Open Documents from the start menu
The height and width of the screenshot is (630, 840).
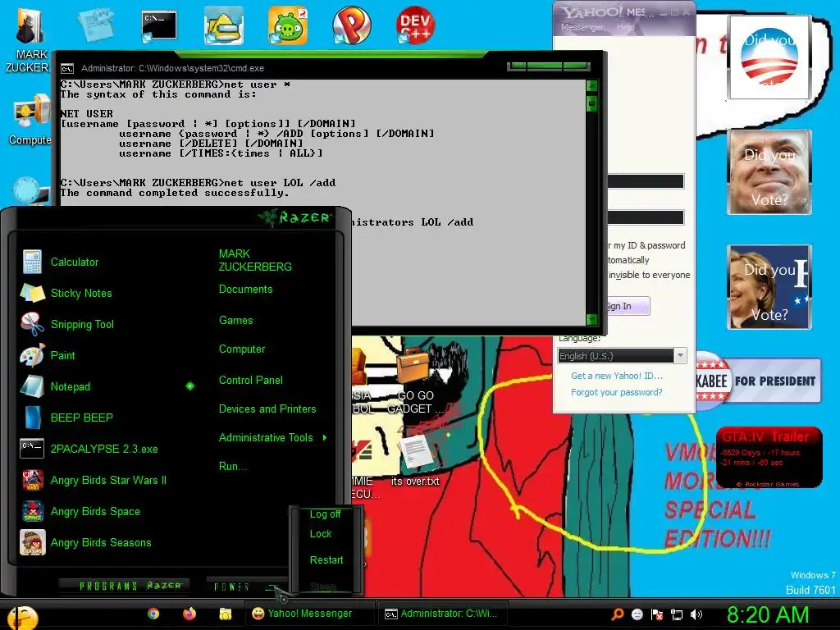pyautogui.click(x=246, y=290)
